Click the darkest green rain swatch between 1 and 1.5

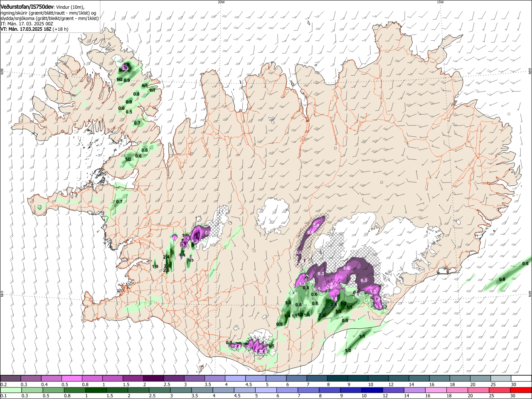[x=96, y=390]
